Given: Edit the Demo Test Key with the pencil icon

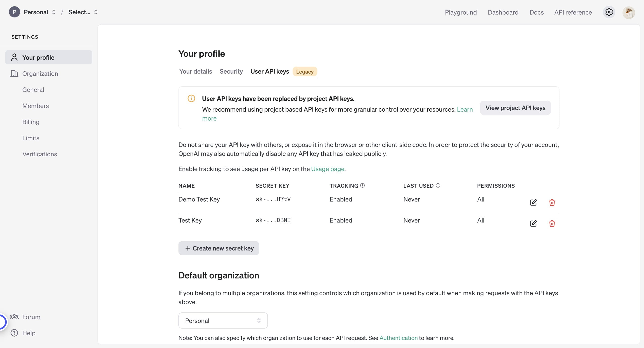Looking at the screenshot, I should [x=533, y=202].
